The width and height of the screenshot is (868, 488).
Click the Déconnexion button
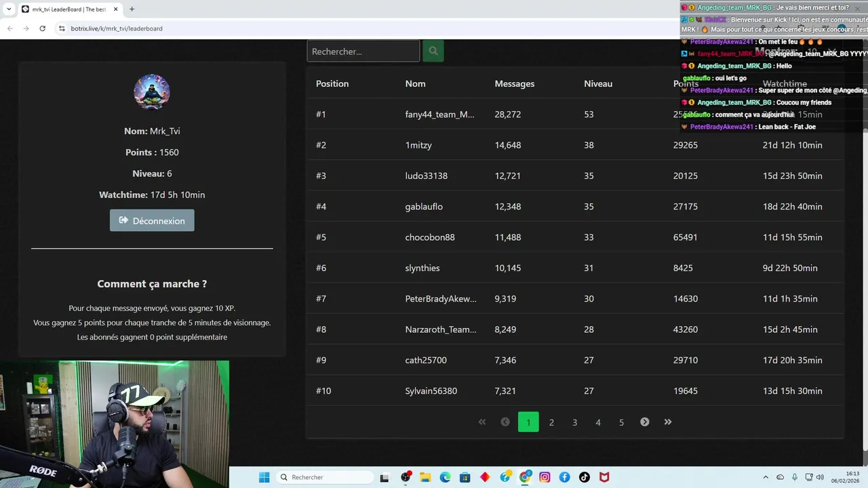[152, 220]
